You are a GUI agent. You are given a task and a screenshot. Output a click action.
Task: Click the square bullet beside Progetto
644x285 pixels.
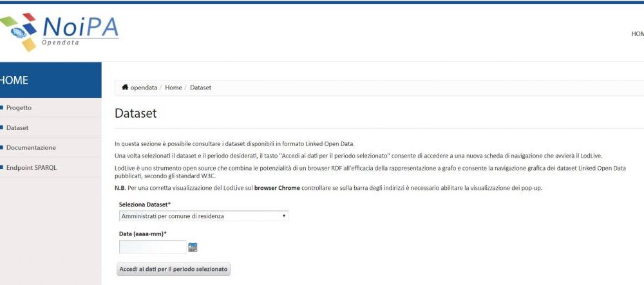[x=1, y=108]
